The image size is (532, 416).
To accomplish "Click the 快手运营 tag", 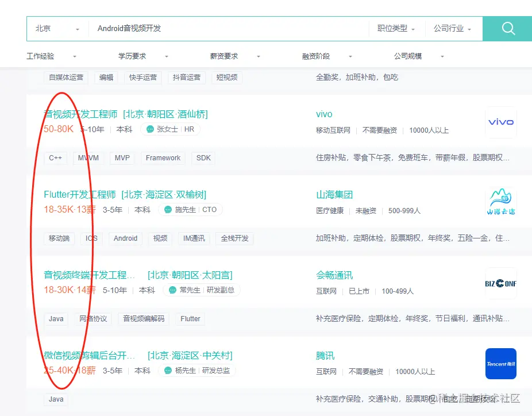I will pyautogui.click(x=143, y=78).
